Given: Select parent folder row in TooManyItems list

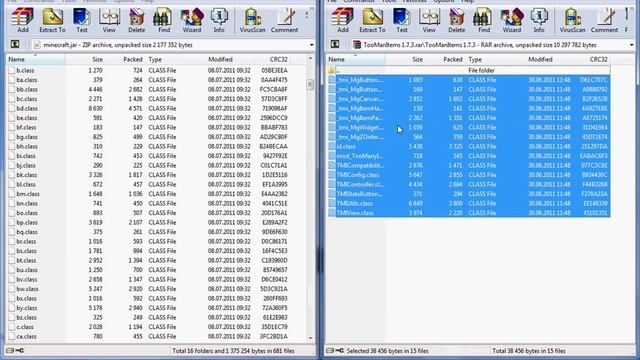Looking at the screenshot, I should pos(469,70).
